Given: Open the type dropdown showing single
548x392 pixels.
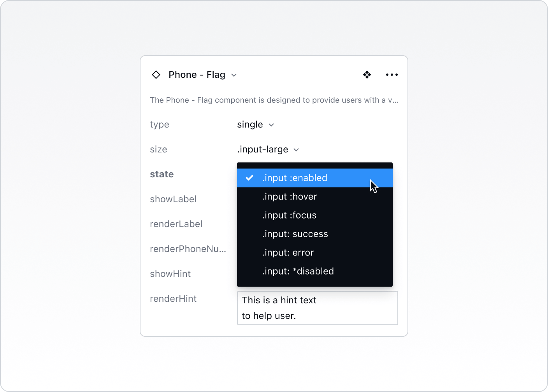Looking at the screenshot, I should (x=255, y=125).
